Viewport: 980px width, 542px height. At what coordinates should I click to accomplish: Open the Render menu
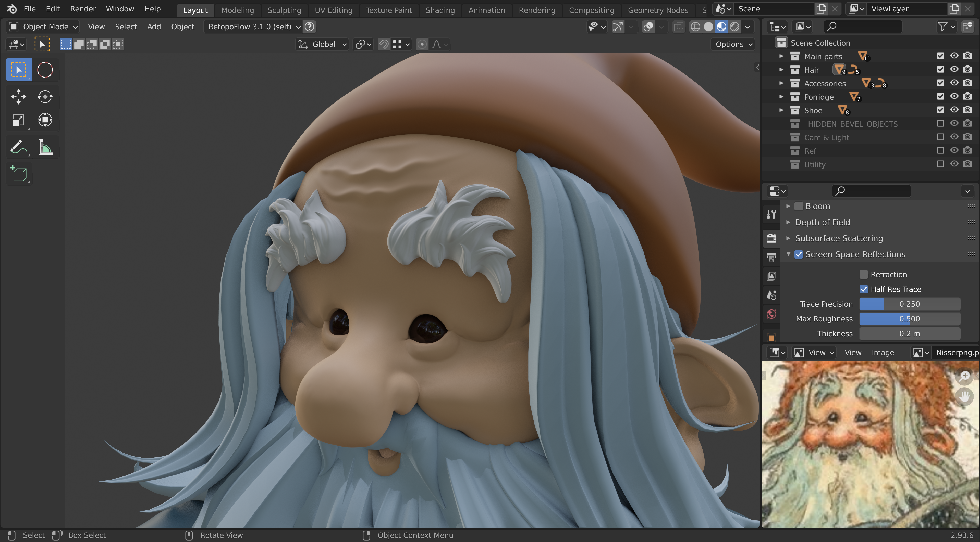82,9
